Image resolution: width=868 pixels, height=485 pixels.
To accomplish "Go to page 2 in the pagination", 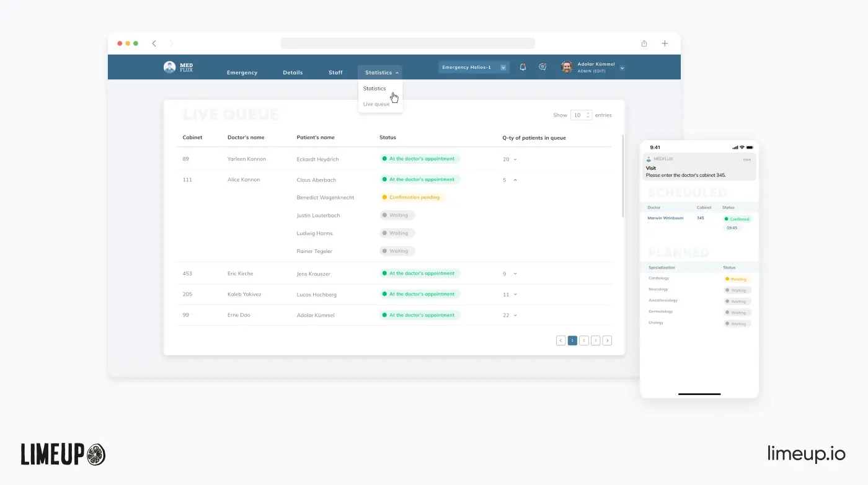I will 583,340.
